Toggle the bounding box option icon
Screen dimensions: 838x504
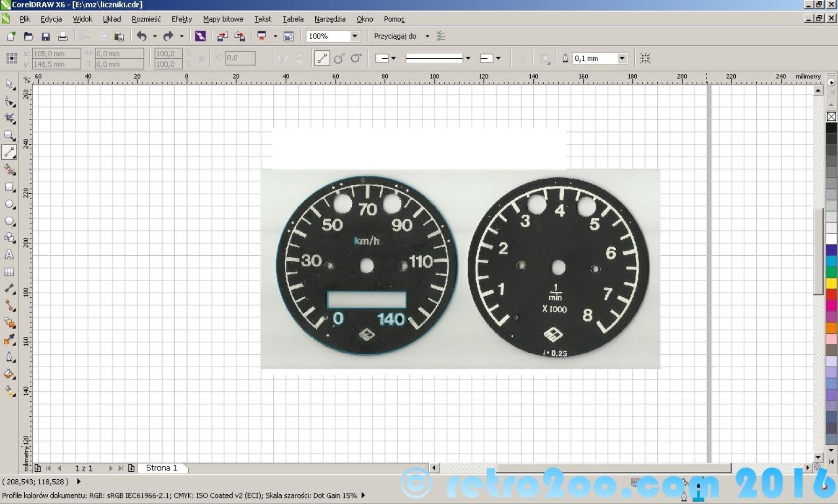(645, 58)
